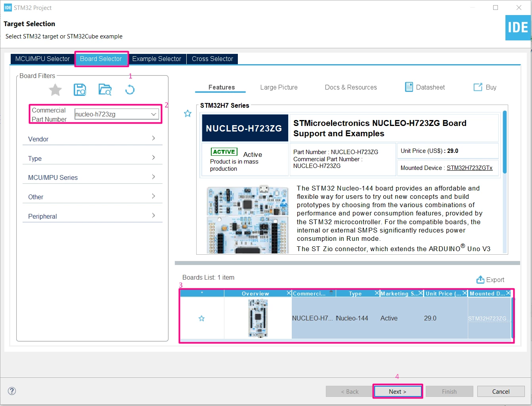Expand the Vendor filter section
Screen dimensions: 532x406
92,139
